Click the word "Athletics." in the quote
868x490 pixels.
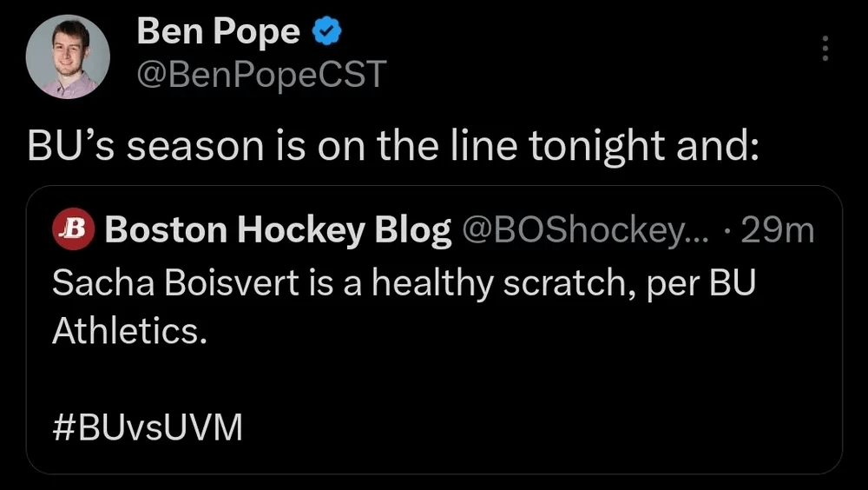pyautogui.click(x=129, y=330)
